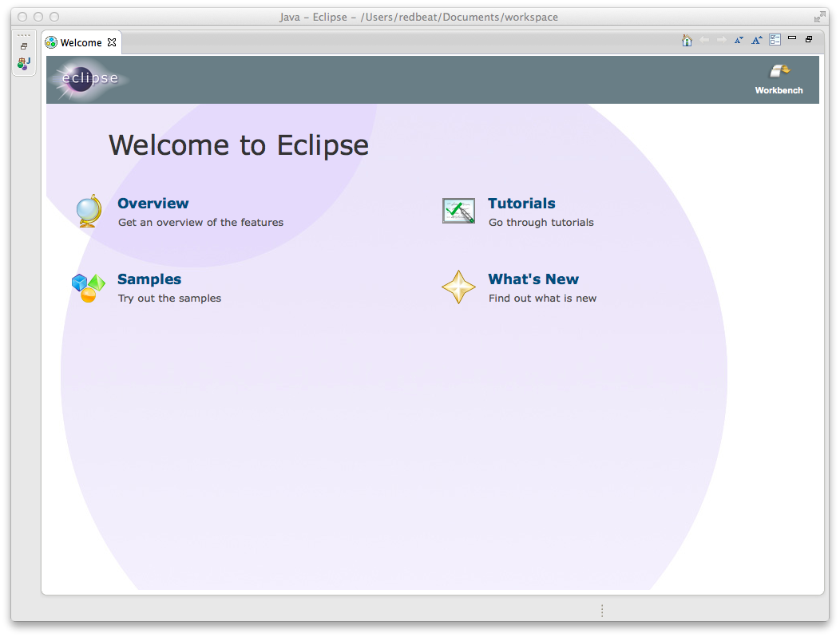Viewport: 840px width, 637px height.
Task: Open the Overview link
Action: click(153, 204)
